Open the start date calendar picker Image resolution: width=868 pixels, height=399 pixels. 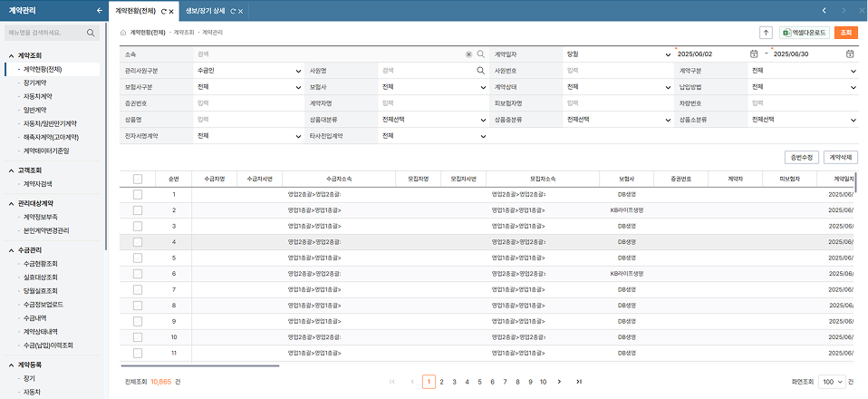[754, 54]
